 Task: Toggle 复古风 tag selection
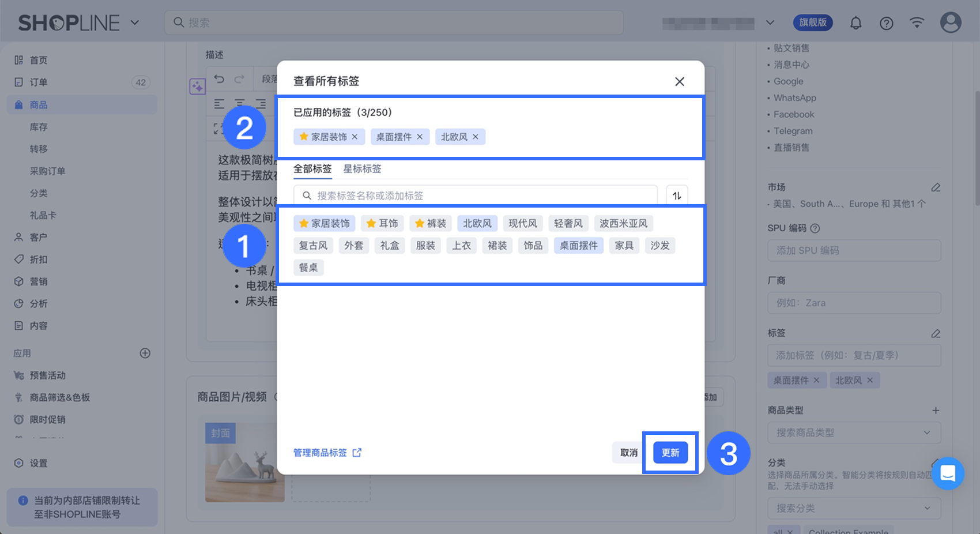[313, 246]
